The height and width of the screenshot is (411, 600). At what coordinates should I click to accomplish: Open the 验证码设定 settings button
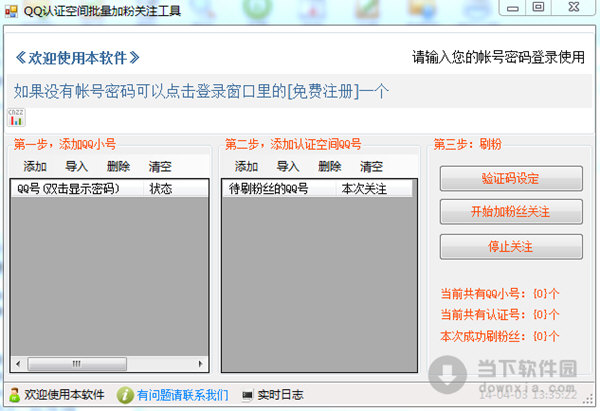coord(511,178)
